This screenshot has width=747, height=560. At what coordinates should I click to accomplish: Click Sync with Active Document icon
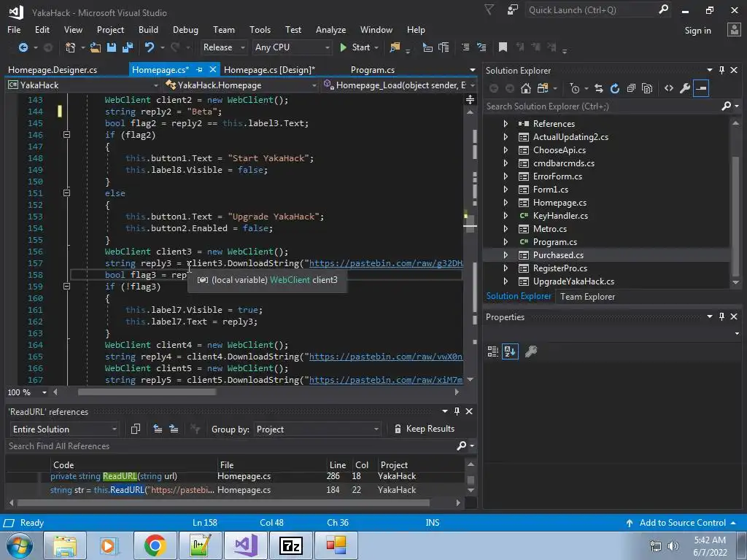pos(599,88)
